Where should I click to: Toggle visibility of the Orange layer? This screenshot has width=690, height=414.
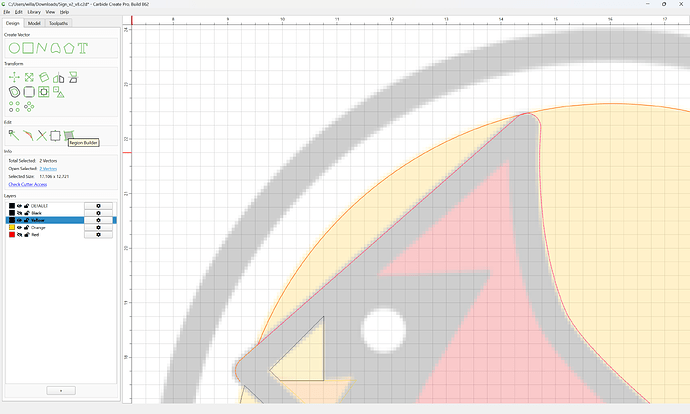coord(19,227)
